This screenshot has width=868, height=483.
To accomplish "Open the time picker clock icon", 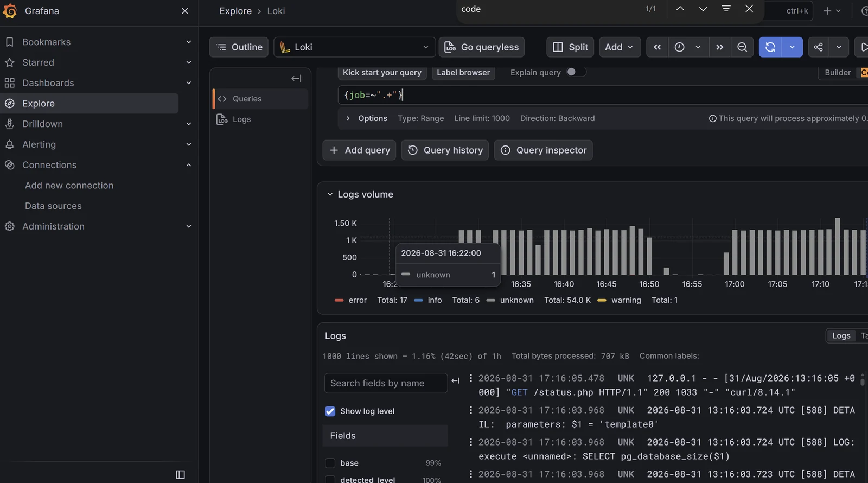I will 679,47.
